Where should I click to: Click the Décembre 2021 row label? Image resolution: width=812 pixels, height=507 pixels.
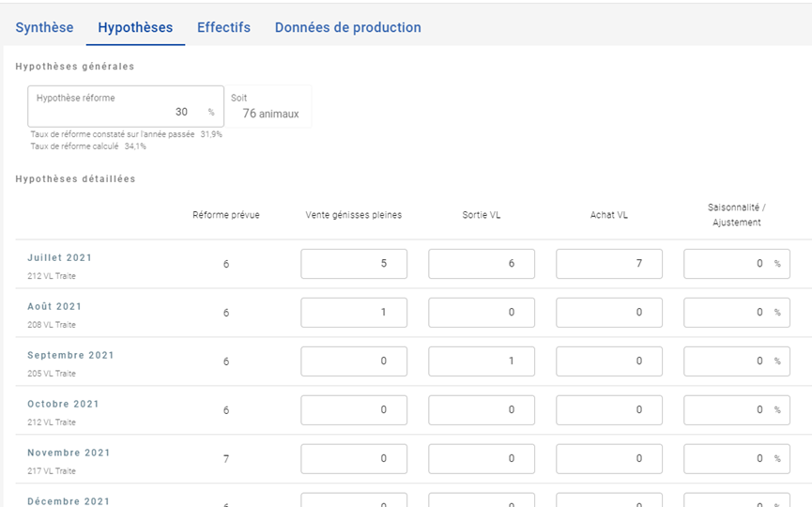69,501
